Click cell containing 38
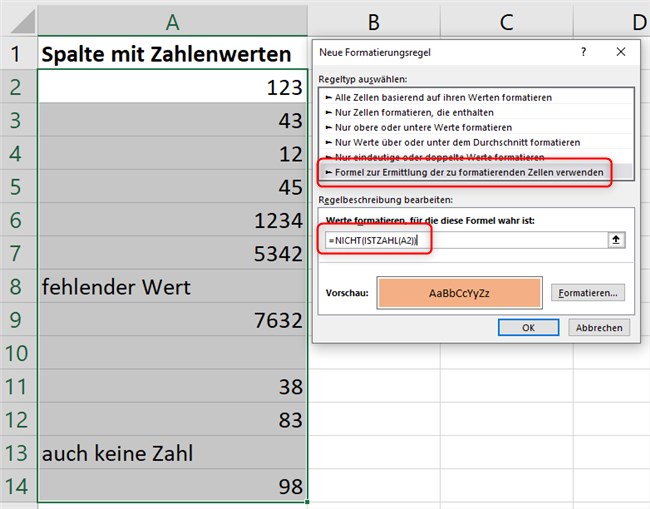Image resolution: width=650 pixels, height=509 pixels. click(x=172, y=386)
